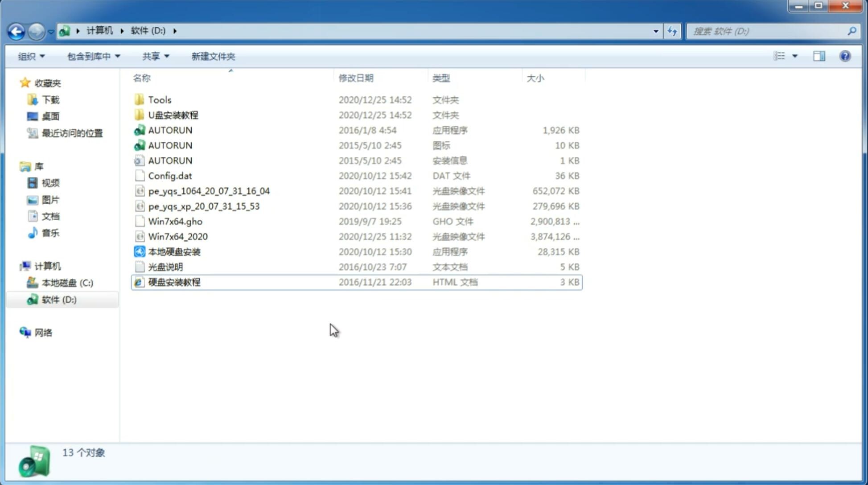Open the Tools folder
Screen dimensions: 868x485
(x=159, y=99)
